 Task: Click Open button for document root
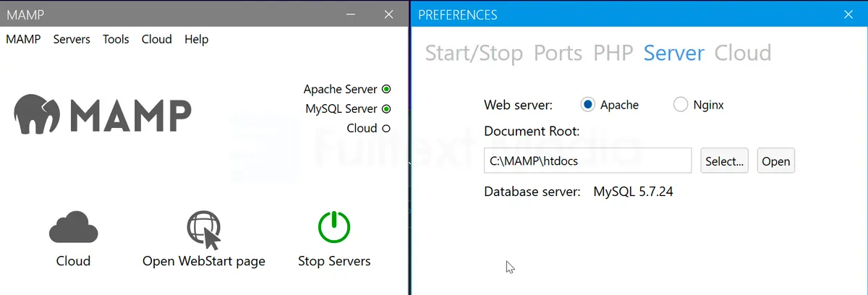pyautogui.click(x=775, y=161)
